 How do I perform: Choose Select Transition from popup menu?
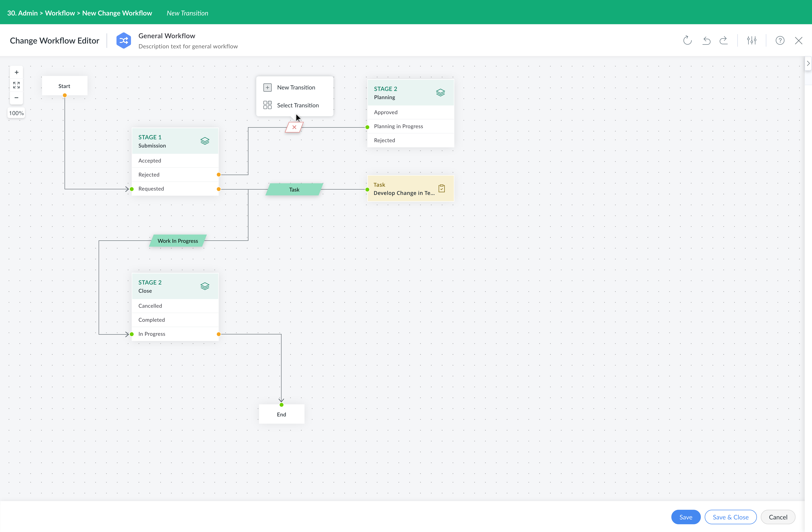(297, 105)
